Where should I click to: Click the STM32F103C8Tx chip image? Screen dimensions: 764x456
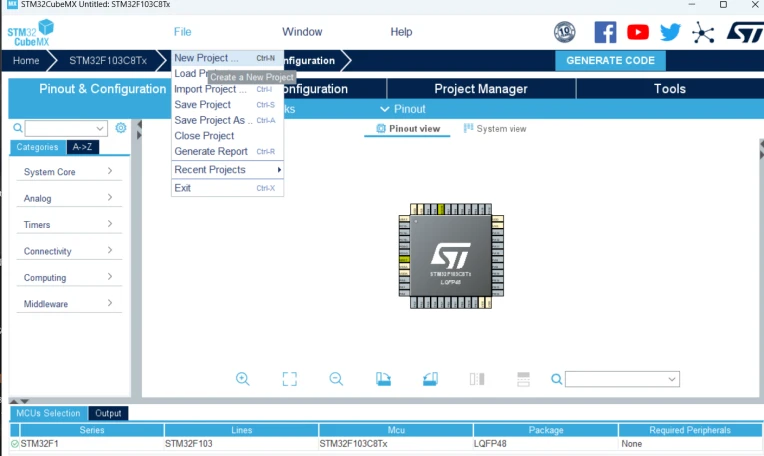451,256
